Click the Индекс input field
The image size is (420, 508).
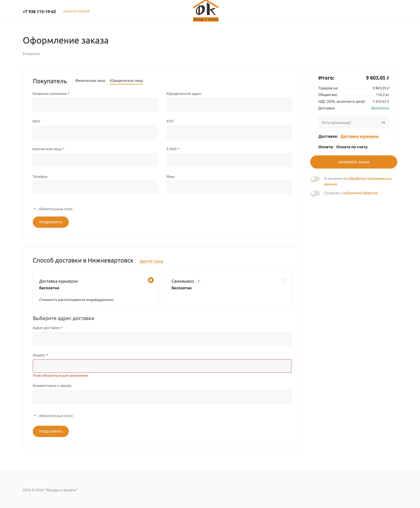pos(162,366)
